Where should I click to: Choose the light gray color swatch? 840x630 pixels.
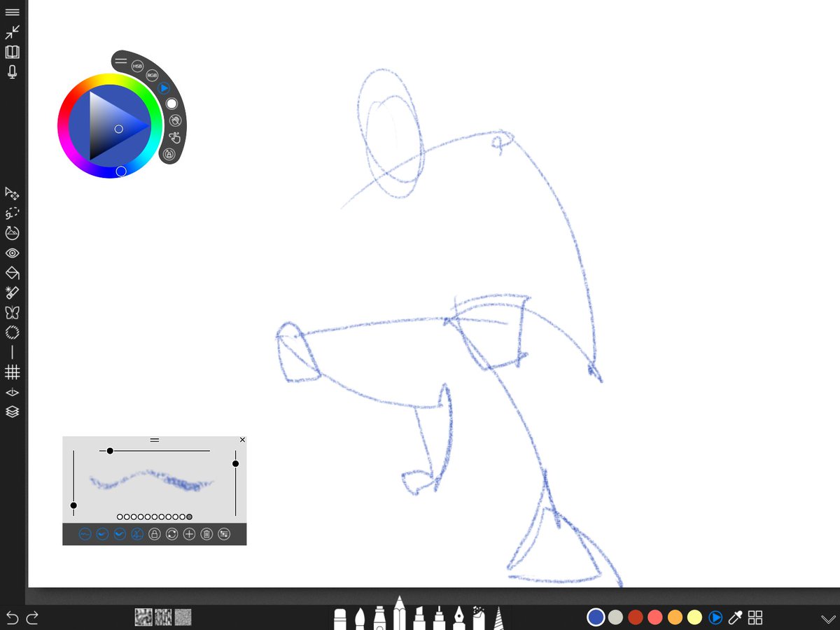point(615,617)
